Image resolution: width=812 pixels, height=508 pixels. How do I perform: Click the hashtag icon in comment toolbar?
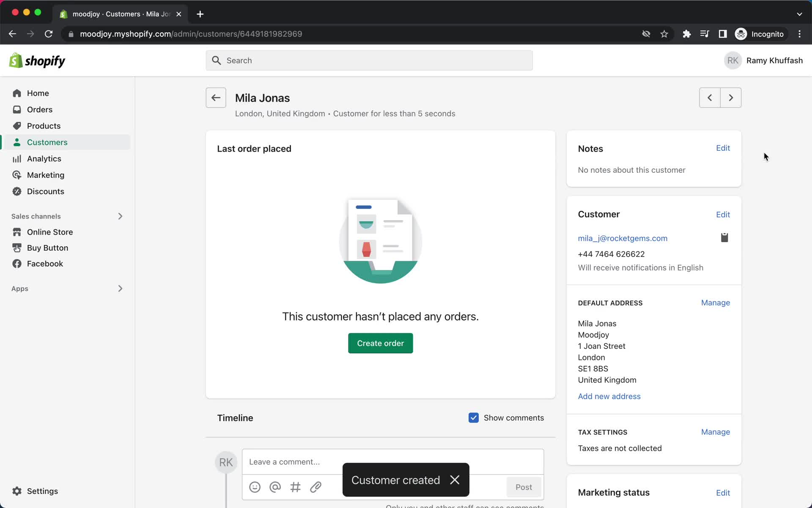[295, 486]
